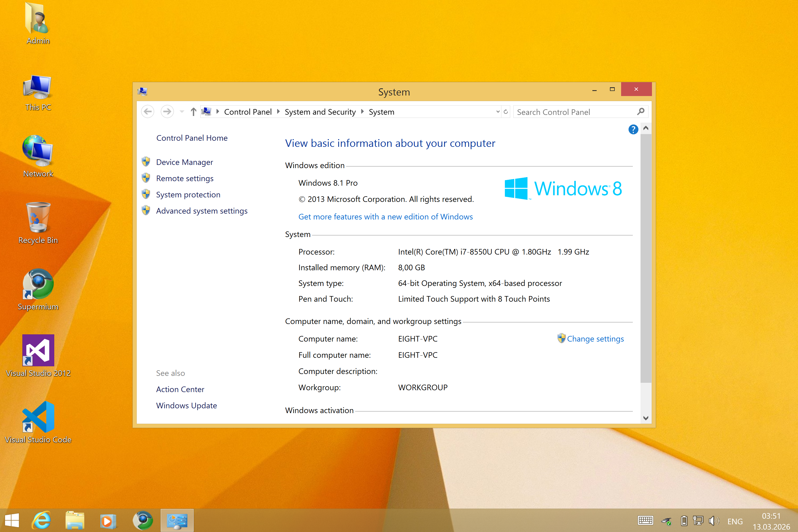Click the 'WORKGROUP' value
This screenshot has width=798, height=532.
(x=423, y=388)
